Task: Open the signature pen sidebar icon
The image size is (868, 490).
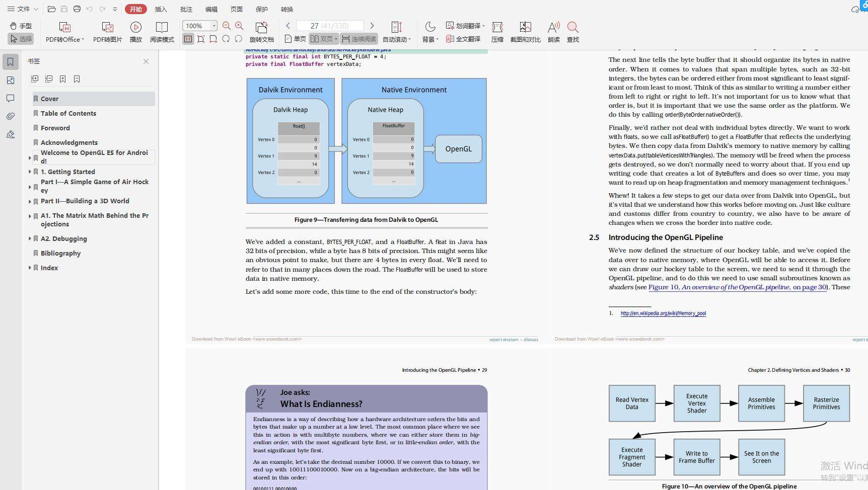Action: tap(11, 134)
